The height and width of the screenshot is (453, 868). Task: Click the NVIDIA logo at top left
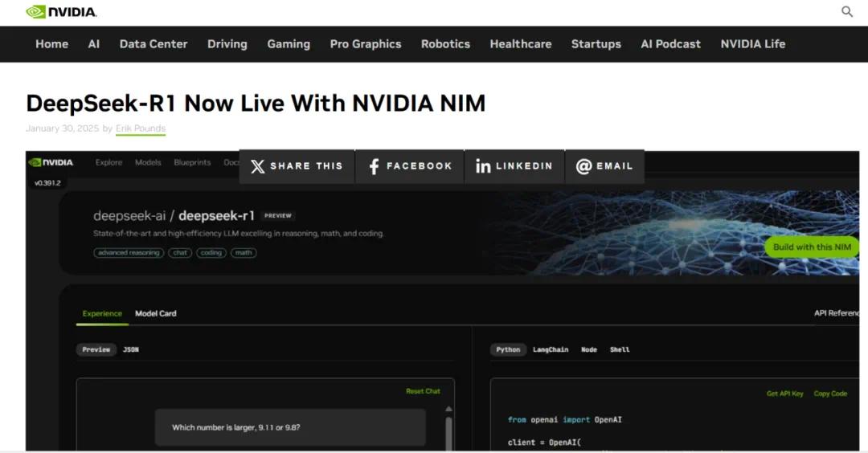point(61,12)
